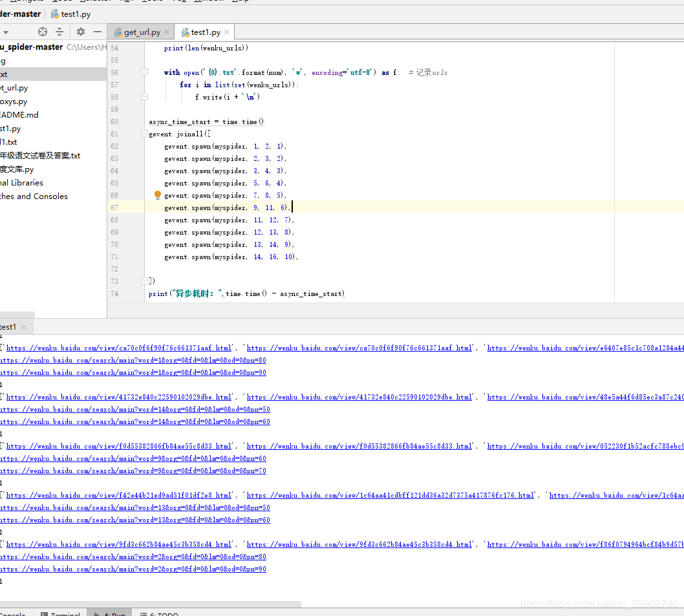Click the 4: Run tool window tab
Screen dimensions: 684x616
111,614
